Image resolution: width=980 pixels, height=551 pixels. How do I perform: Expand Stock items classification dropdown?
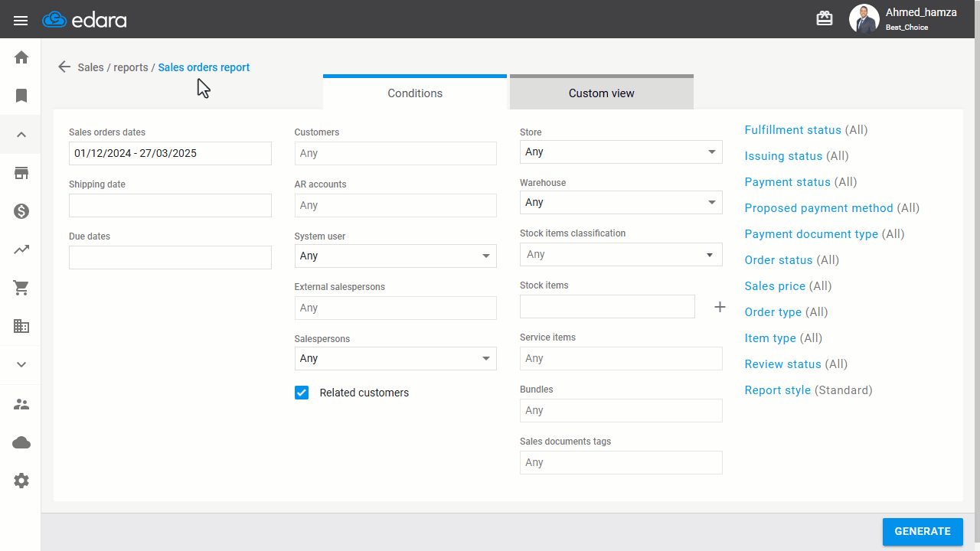(x=621, y=255)
